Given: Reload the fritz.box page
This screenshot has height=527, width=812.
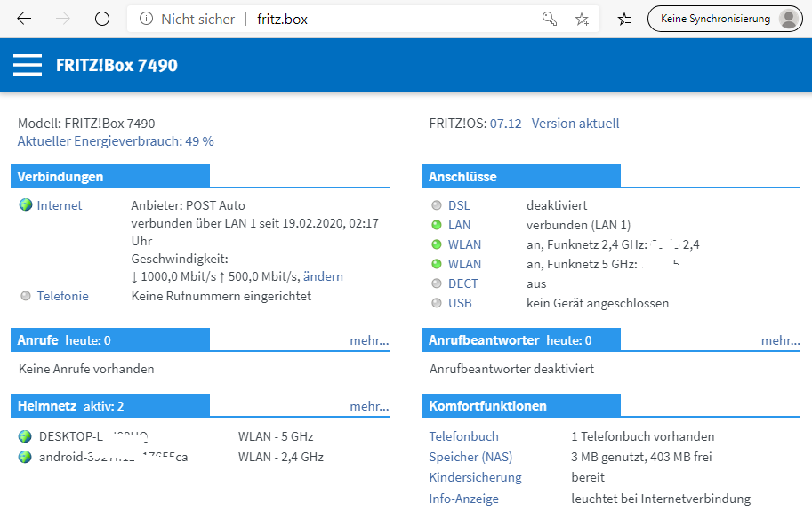Looking at the screenshot, I should pyautogui.click(x=102, y=20).
